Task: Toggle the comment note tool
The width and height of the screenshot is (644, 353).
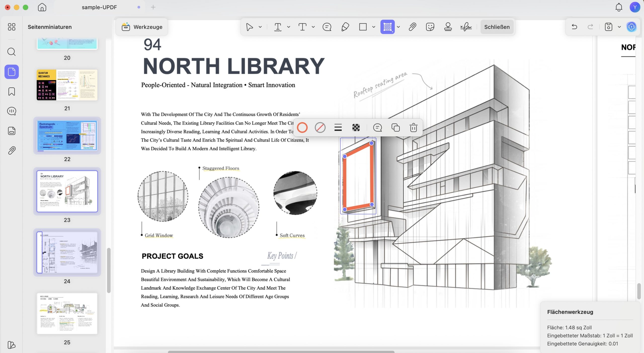Action: coord(327,27)
